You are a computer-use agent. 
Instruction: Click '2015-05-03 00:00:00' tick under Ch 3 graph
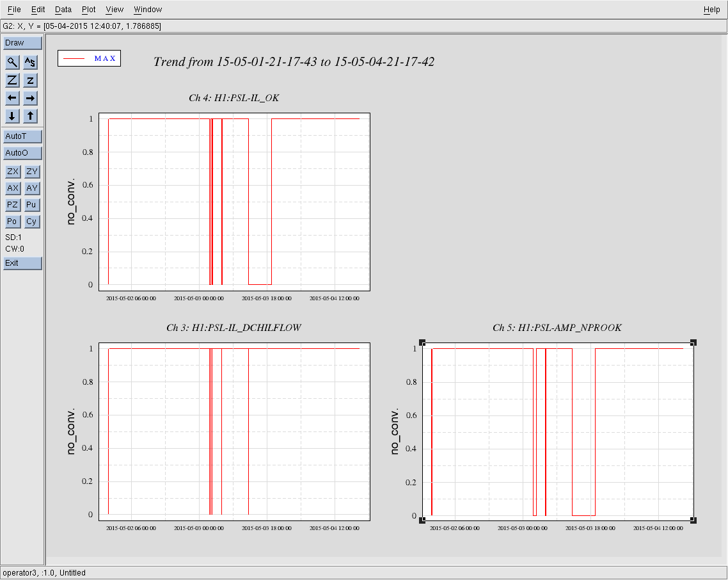199,528
